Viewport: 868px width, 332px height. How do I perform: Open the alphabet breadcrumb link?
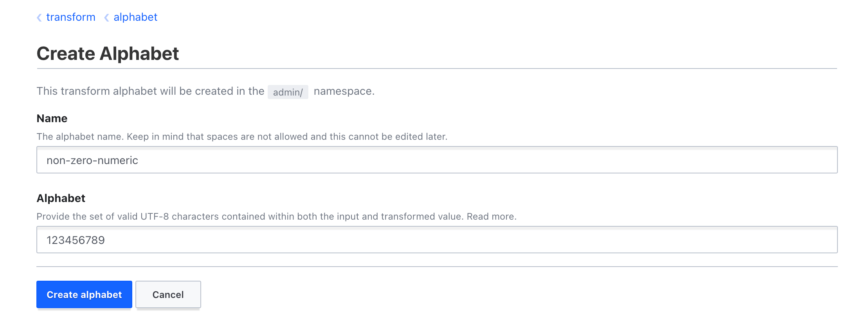(x=135, y=17)
